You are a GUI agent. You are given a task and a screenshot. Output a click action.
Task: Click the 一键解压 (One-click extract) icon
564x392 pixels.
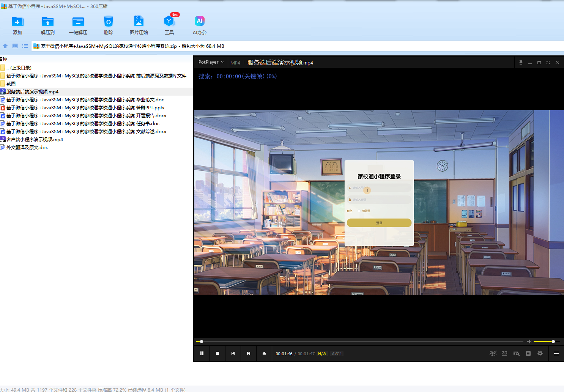pyautogui.click(x=78, y=25)
